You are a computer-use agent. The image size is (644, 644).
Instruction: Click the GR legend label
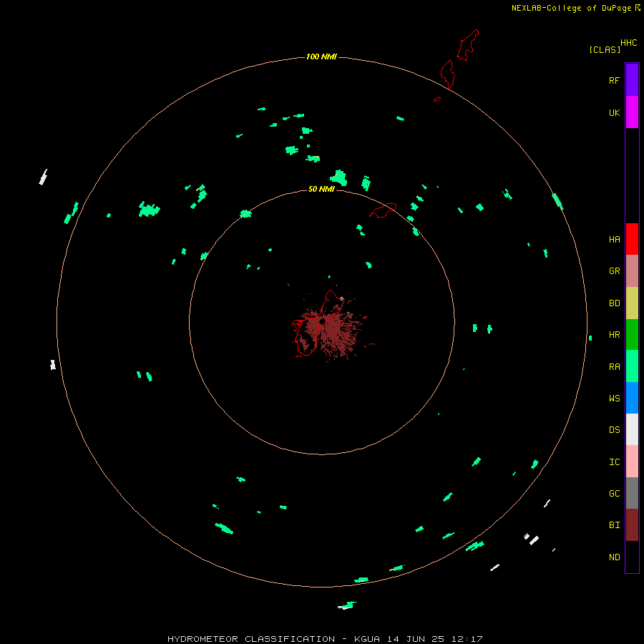[614, 271]
